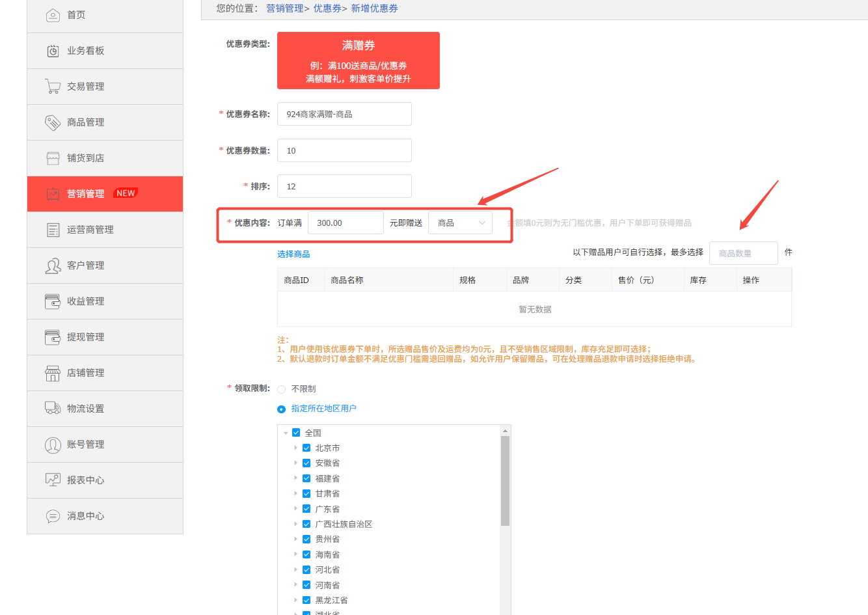Select the 商品管理 tags icon

tap(53, 122)
